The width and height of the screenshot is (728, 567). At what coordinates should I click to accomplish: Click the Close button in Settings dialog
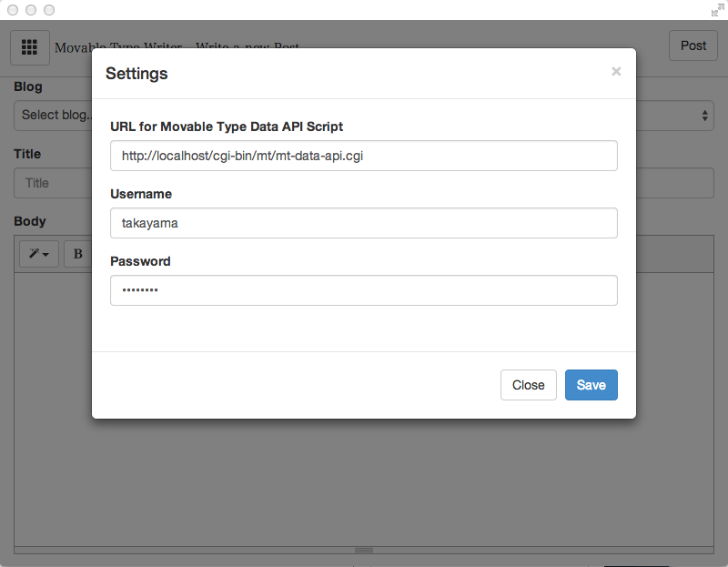tap(529, 385)
